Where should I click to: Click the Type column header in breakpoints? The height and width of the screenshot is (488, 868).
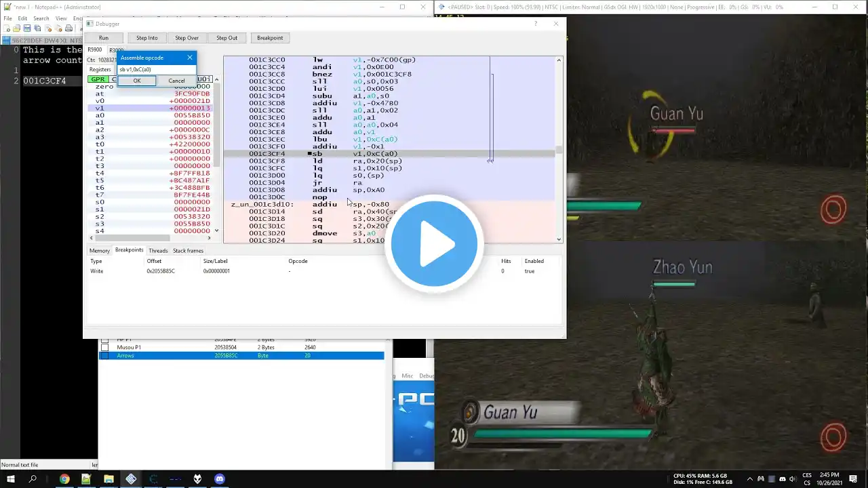coord(96,261)
